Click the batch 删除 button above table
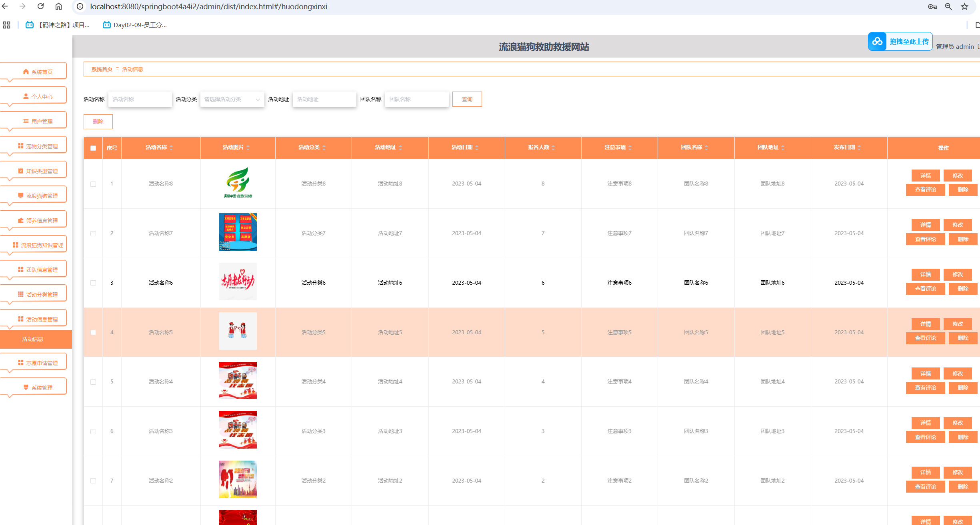This screenshot has width=980, height=525. [98, 122]
